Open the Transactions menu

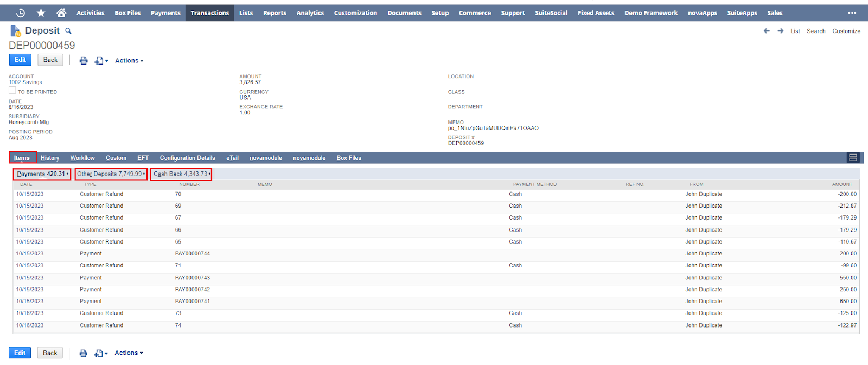pyautogui.click(x=209, y=13)
